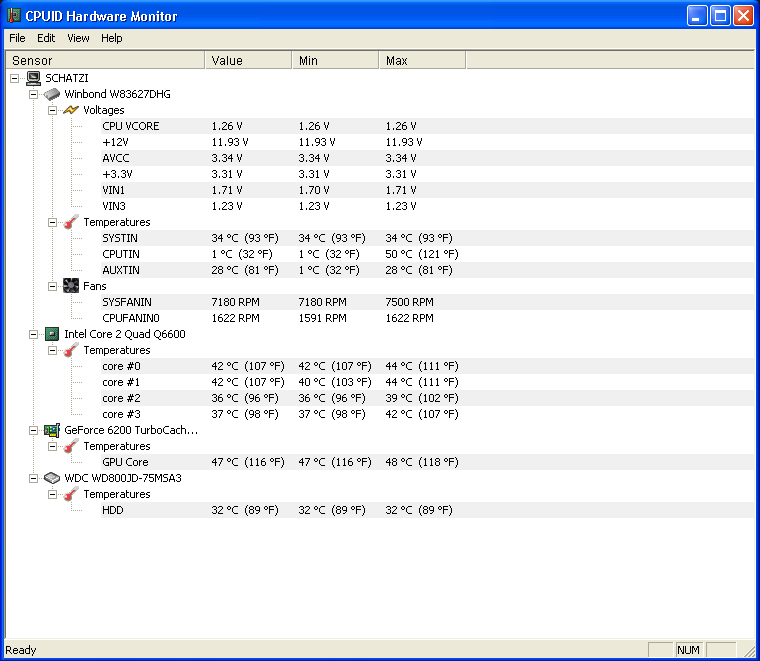760x661 pixels.
Task: Click the 50 °C CPUTIN max value
Action: [x=422, y=254]
